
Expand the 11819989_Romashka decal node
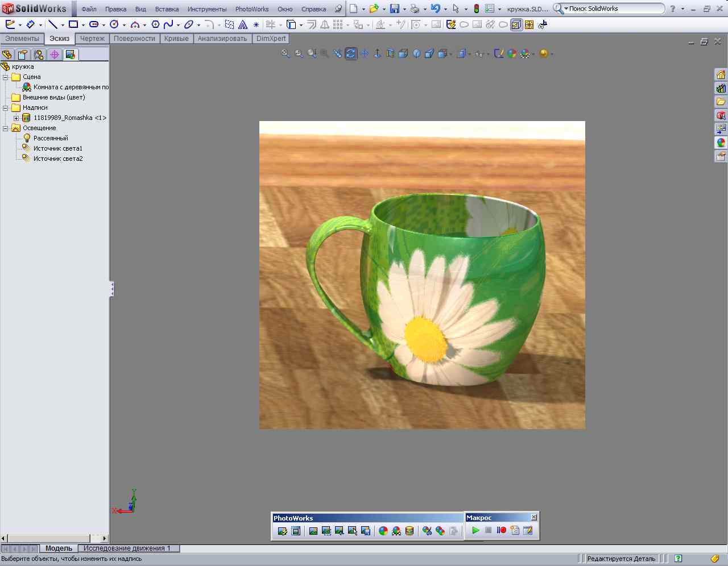(x=16, y=118)
